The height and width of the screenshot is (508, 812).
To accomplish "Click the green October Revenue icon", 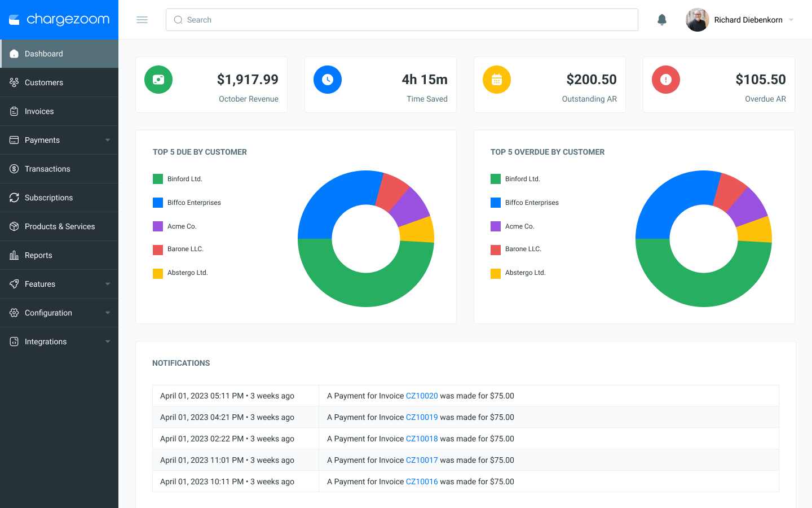I will point(158,80).
